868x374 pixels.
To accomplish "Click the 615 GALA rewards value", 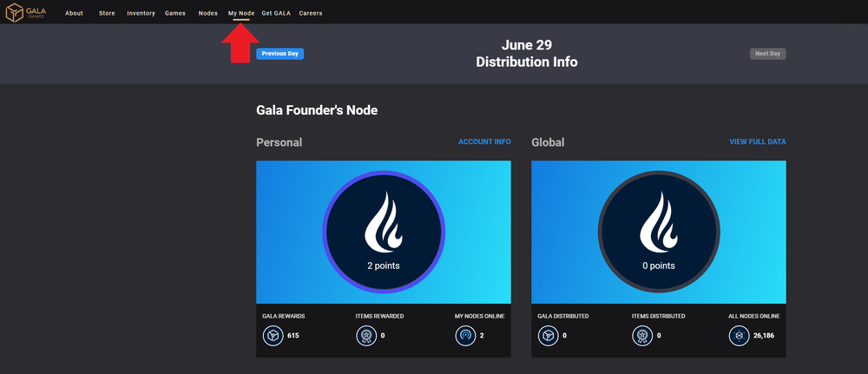I will click(x=293, y=335).
